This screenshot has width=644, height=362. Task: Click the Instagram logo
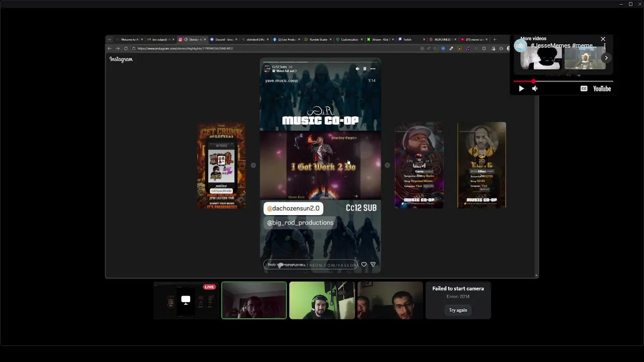pyautogui.click(x=121, y=59)
